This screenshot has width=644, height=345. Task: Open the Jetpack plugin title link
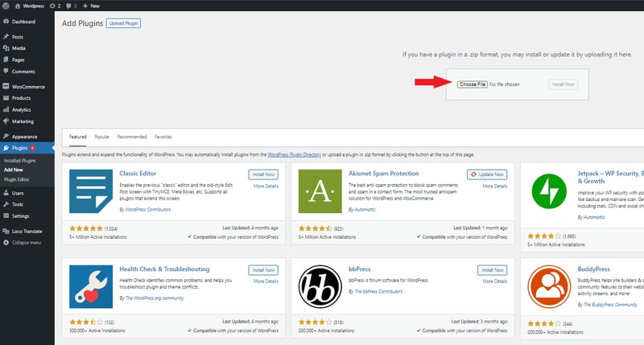pos(611,177)
